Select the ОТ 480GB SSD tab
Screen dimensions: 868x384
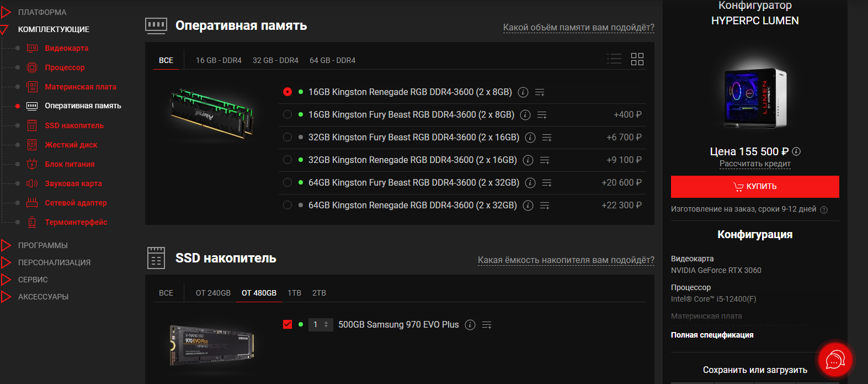259,293
